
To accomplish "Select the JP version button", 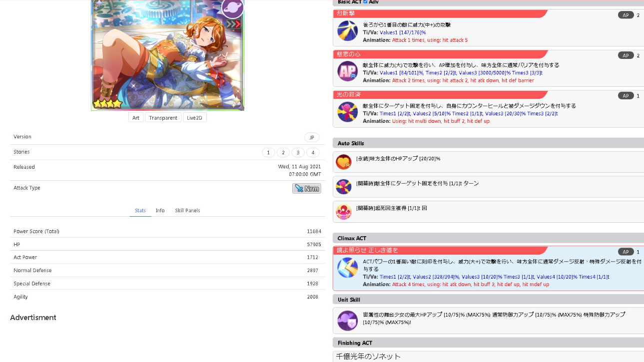I will click(x=312, y=137).
